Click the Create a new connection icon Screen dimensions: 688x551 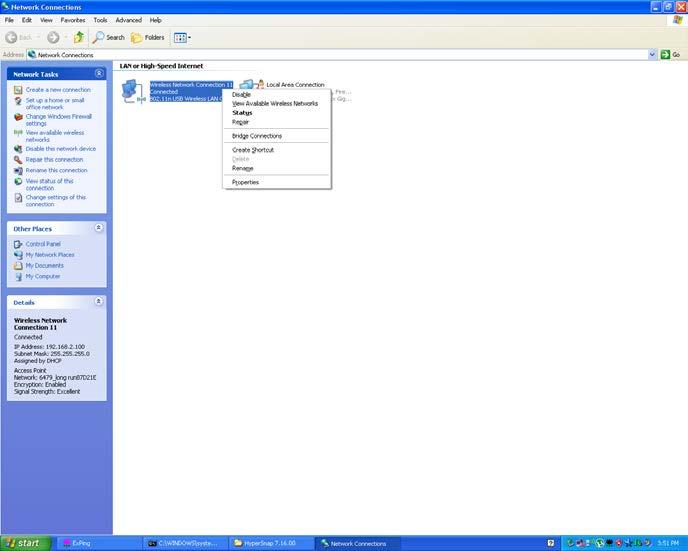click(18, 90)
